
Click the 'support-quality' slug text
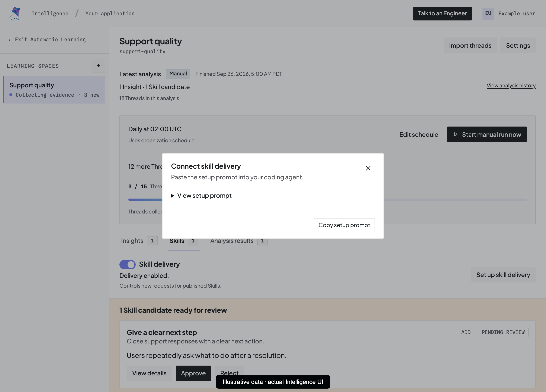142,52
